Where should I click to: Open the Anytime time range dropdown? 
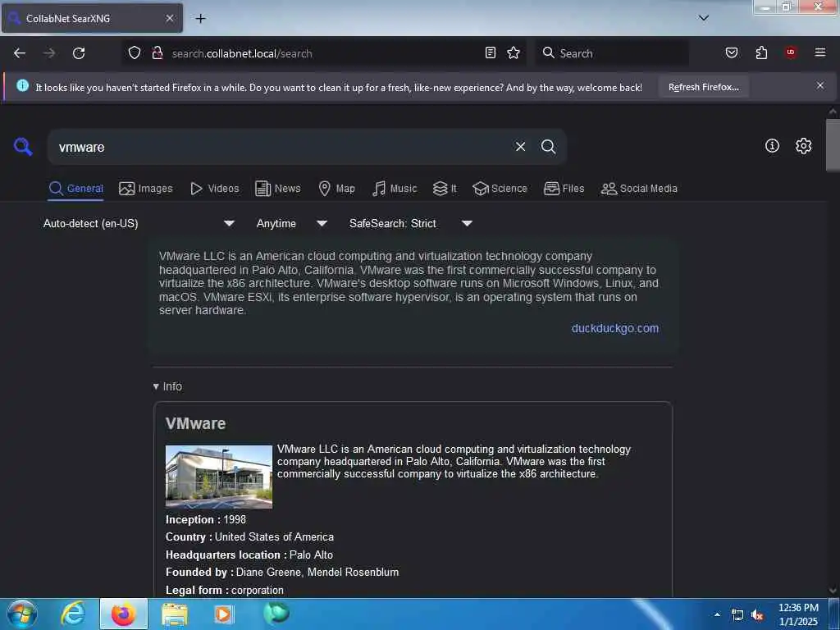point(292,223)
